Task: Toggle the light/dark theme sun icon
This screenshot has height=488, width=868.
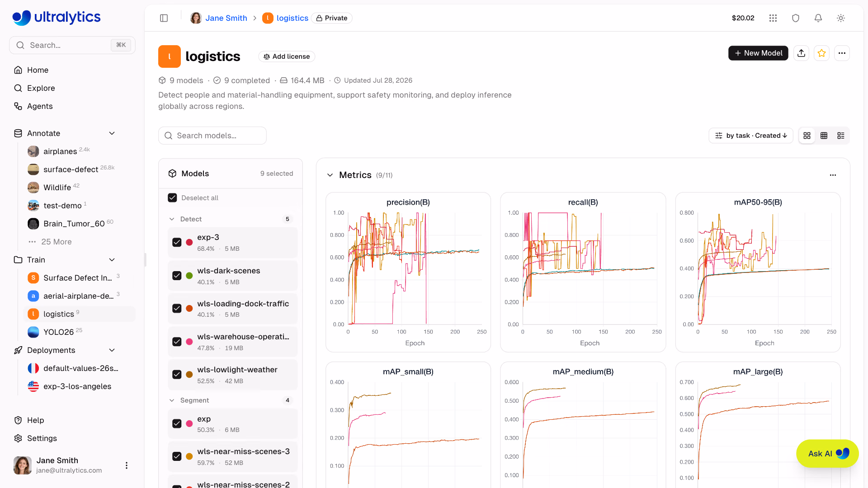Action: [841, 18]
